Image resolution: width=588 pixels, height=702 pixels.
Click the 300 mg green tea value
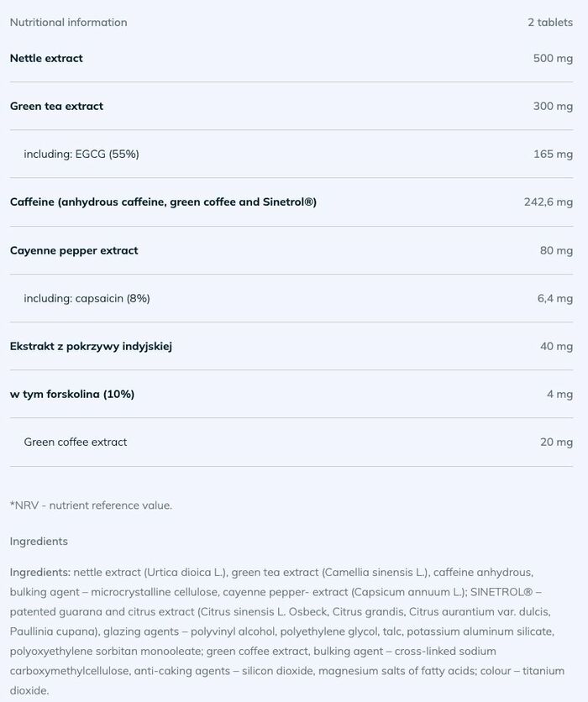(x=553, y=106)
